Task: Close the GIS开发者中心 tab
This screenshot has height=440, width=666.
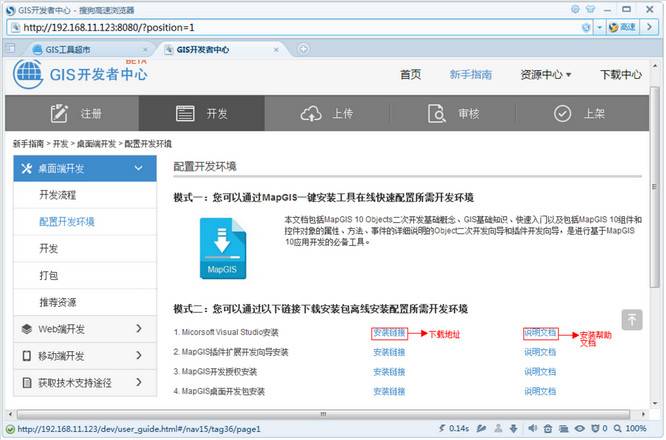Action: tap(276, 50)
